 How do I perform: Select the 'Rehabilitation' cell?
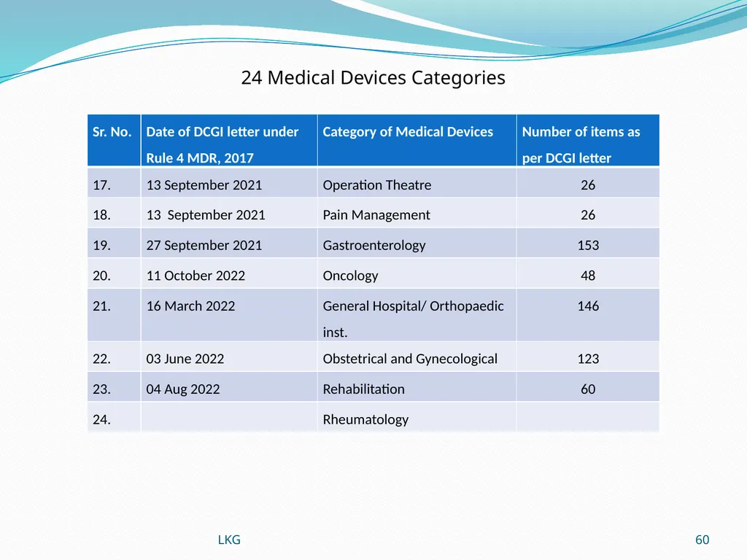(x=417, y=387)
